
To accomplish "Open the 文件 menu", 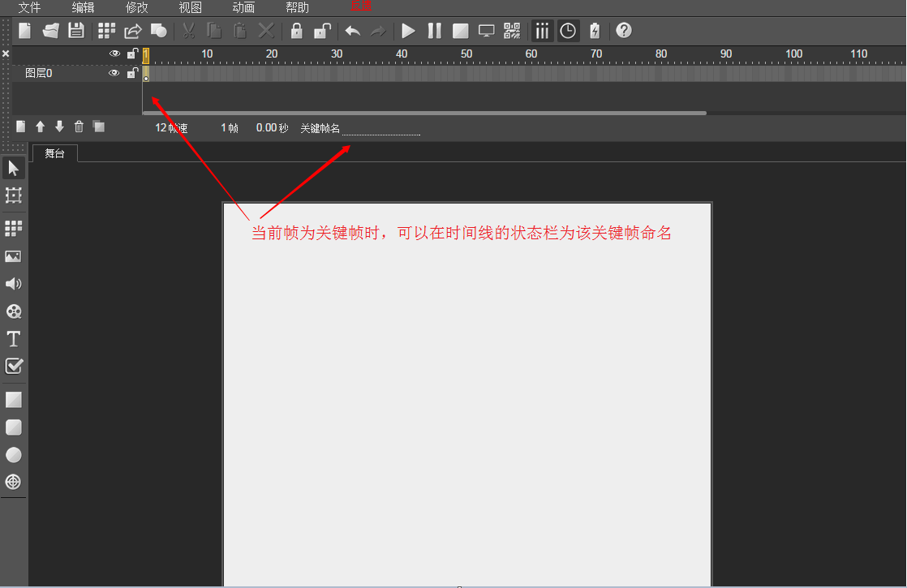I will point(29,7).
